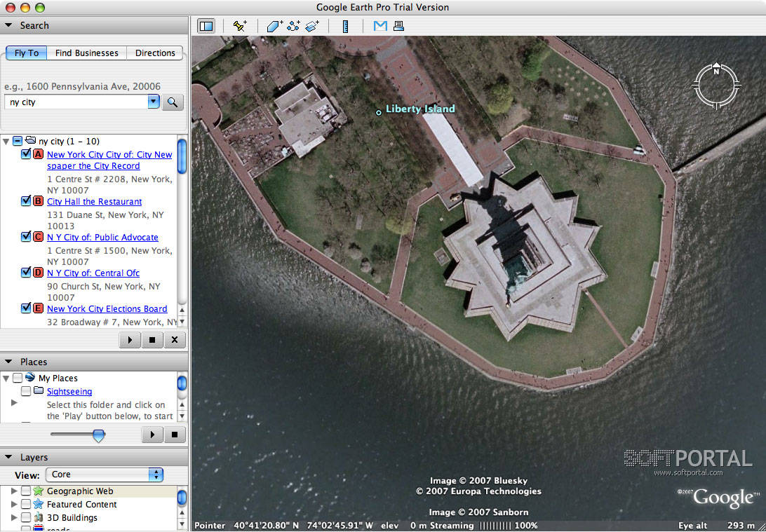The width and height of the screenshot is (766, 532).
Task: Enable the Featured Content layer checkbox
Action: tap(26, 504)
